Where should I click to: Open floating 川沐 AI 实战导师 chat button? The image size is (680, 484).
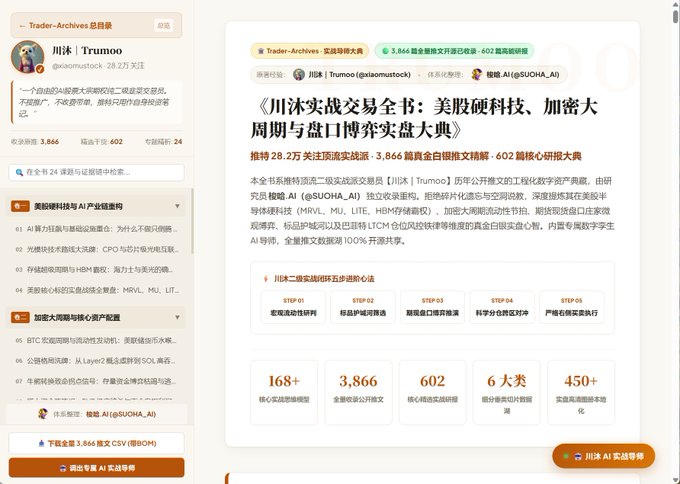[x=603, y=456]
